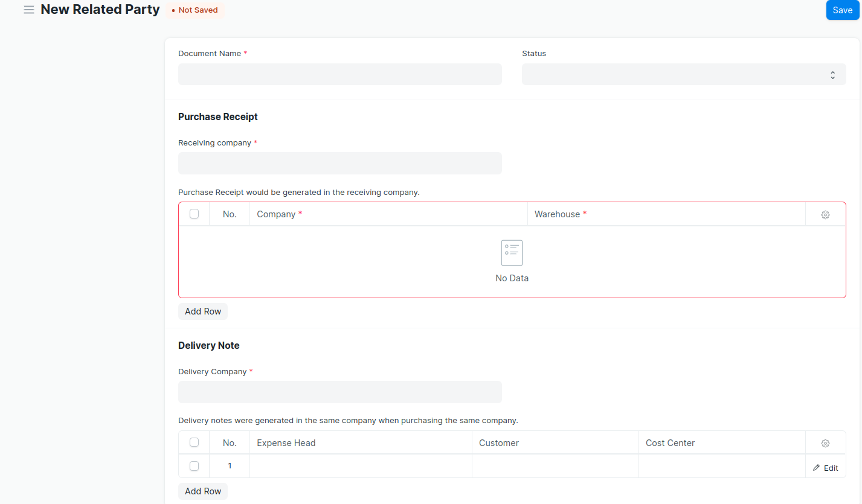Click the Save button

pyautogui.click(x=842, y=10)
